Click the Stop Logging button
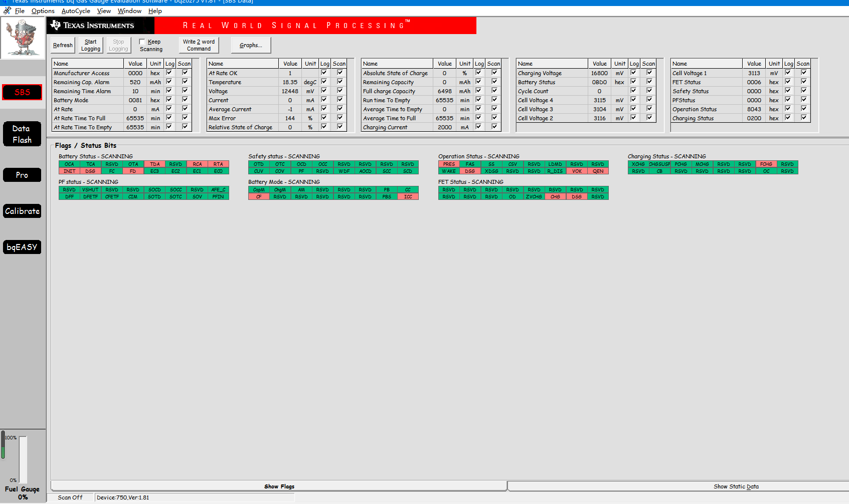The height and width of the screenshot is (504, 849). click(118, 45)
